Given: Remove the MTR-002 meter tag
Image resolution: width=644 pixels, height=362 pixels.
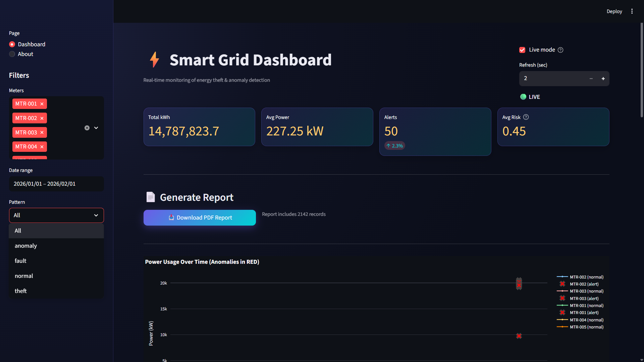Looking at the screenshot, I should (42, 118).
